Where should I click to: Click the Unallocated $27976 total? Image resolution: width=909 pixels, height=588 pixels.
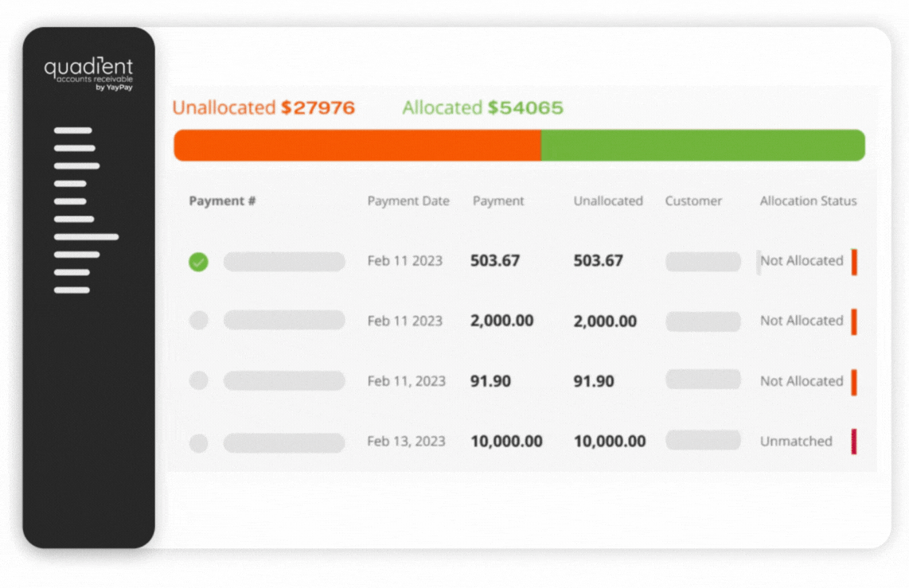(x=263, y=108)
